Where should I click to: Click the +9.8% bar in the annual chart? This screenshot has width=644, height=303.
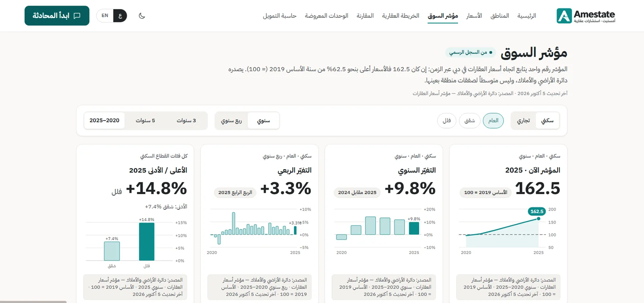pyautogui.click(x=414, y=228)
